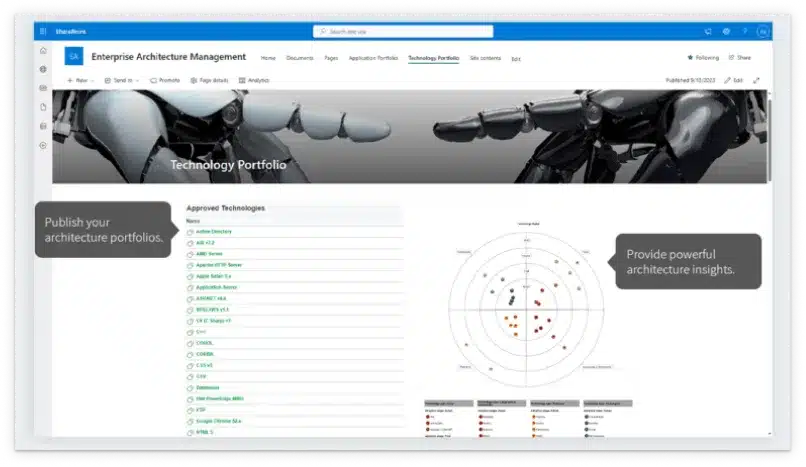Screen dimensions: 806x467
Task: Click Edit link in site navigation
Action: (x=516, y=59)
